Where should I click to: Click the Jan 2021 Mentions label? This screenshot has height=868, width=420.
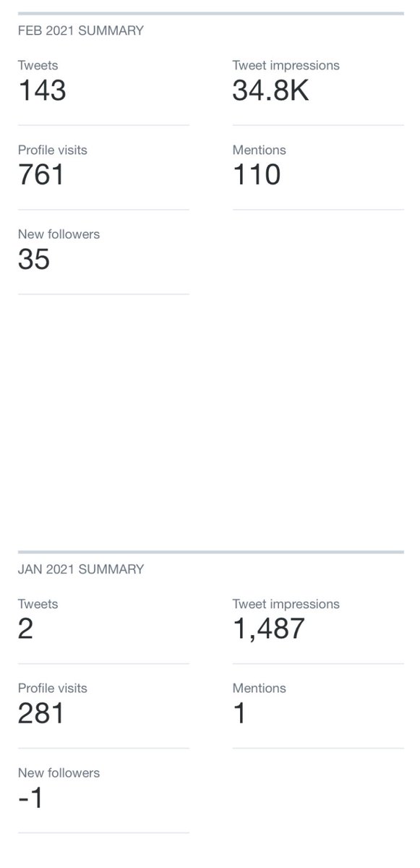[x=259, y=688]
